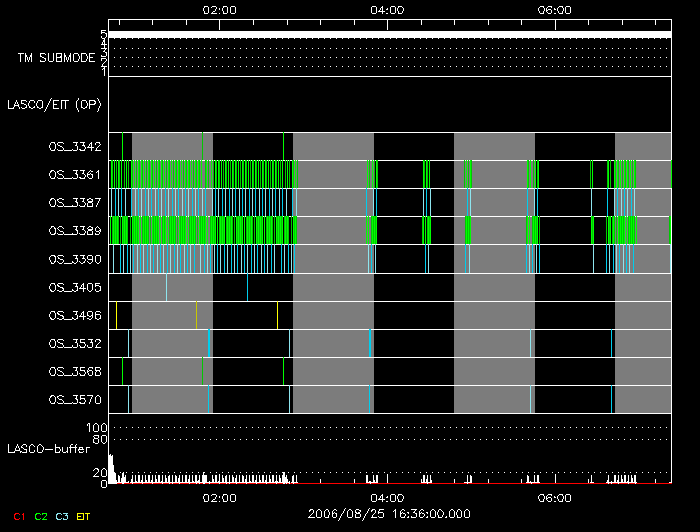Click first green marker in OS_3568 row
Viewport: 700px width, 532px height.
click(122, 371)
